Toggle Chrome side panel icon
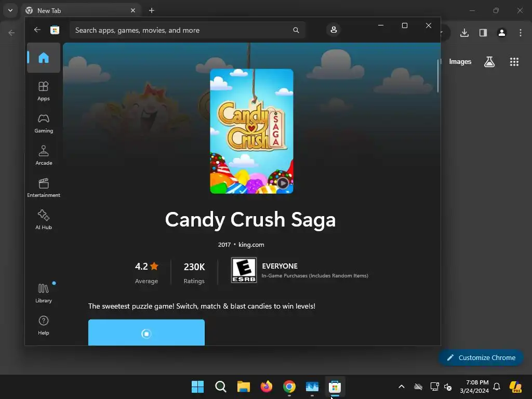The width and height of the screenshot is (532, 399). coord(483,33)
